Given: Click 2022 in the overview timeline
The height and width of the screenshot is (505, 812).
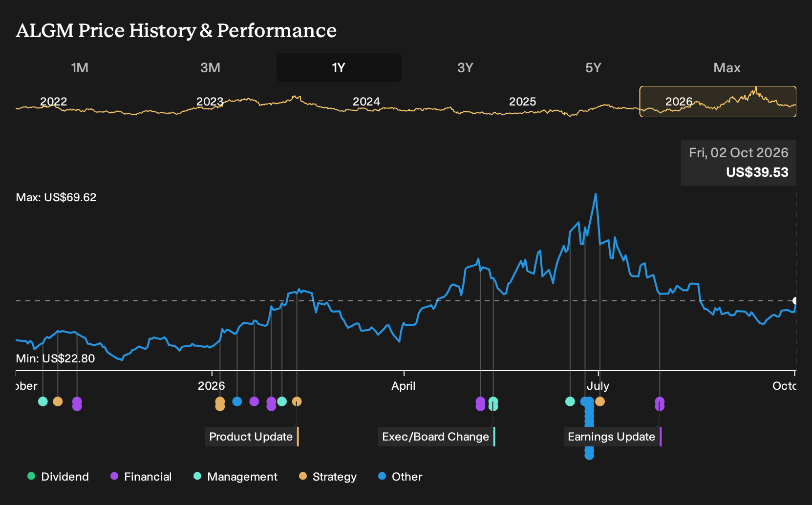Looking at the screenshot, I should pos(53,102).
